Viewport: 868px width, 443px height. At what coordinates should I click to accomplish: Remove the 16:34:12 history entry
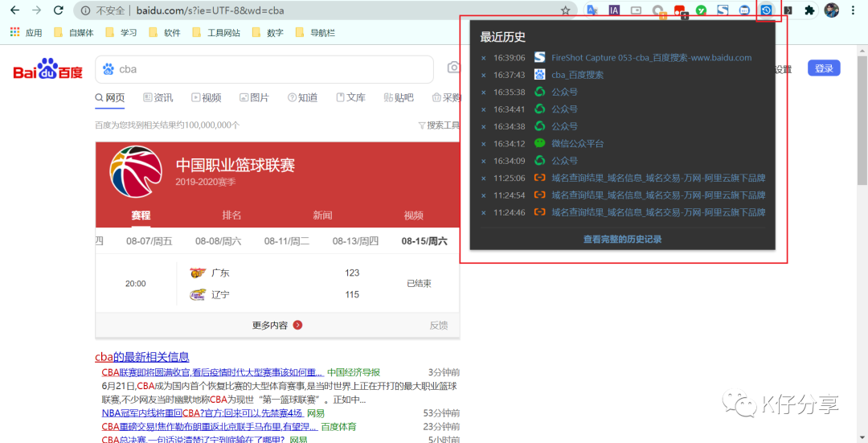pyautogui.click(x=483, y=144)
